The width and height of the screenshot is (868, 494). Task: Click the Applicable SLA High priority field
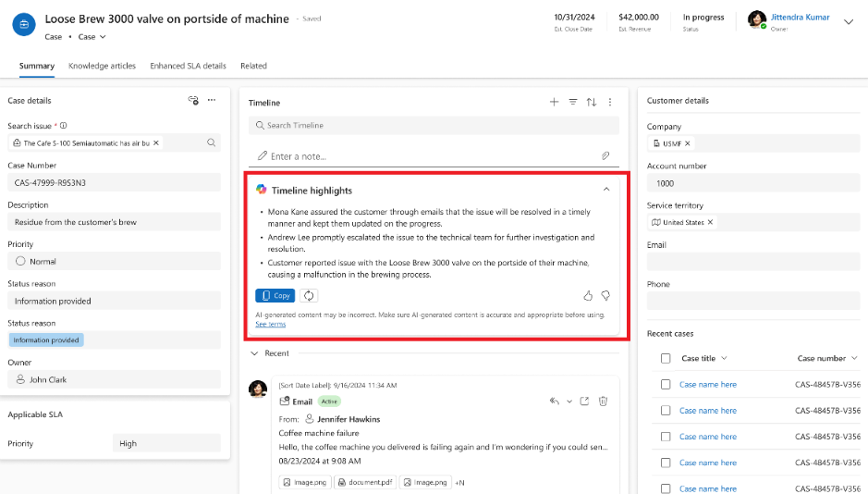pos(166,443)
